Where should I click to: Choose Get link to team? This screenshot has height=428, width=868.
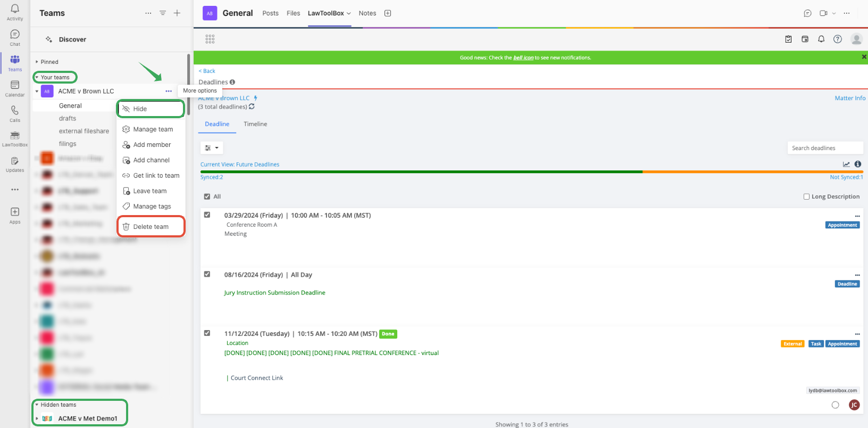pos(151,176)
